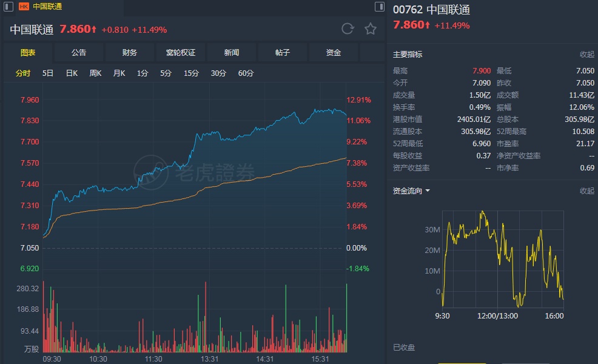Switch to the 新闻 tab
The height and width of the screenshot is (364, 598).
point(232,53)
